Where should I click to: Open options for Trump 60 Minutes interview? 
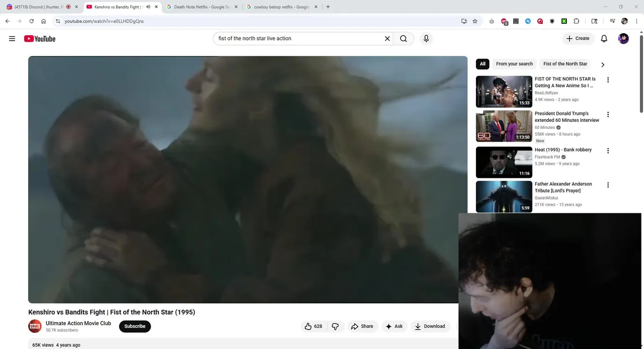click(x=608, y=114)
